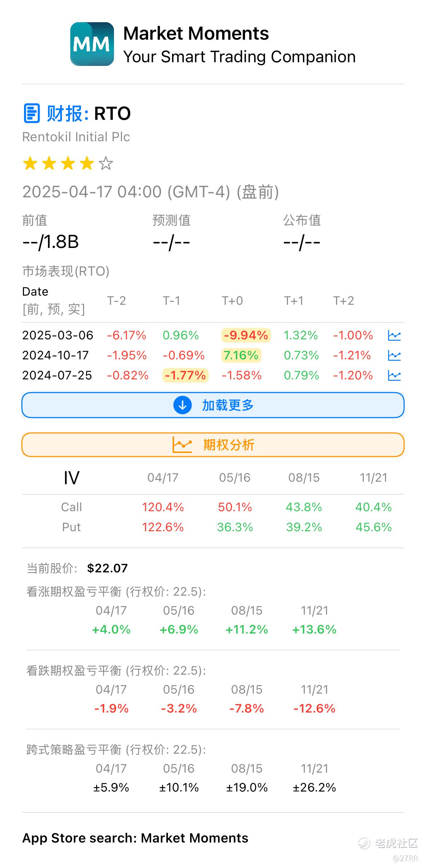Click the Call IV 120.4% value
Screen dimensions: 426x868
[x=163, y=507]
